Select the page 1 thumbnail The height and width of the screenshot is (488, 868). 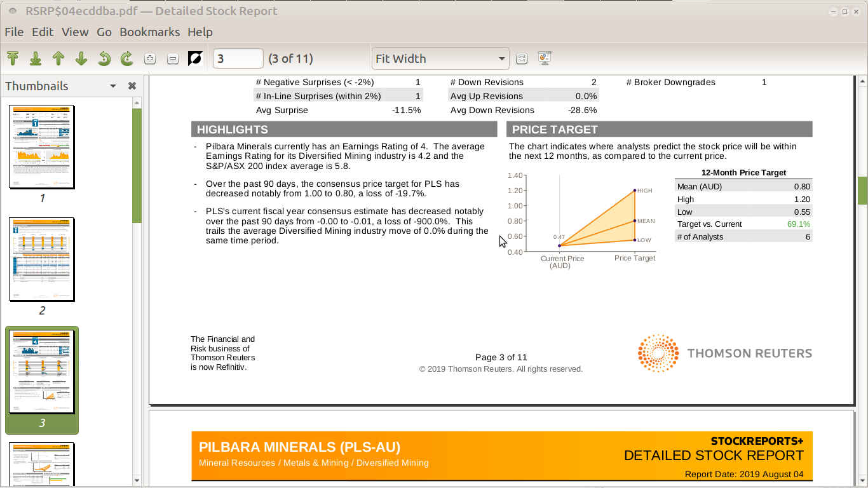pos(42,147)
